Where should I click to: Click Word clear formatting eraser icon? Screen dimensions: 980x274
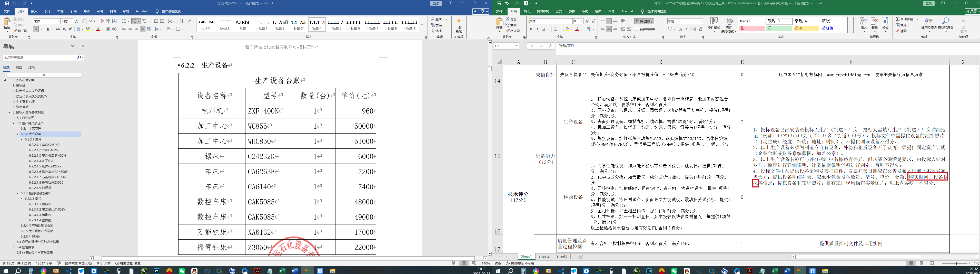coord(102,21)
